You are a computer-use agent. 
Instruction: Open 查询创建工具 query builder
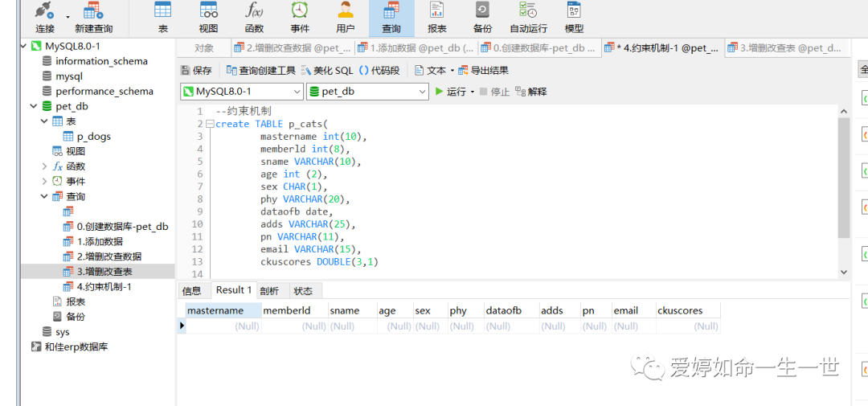(260, 70)
